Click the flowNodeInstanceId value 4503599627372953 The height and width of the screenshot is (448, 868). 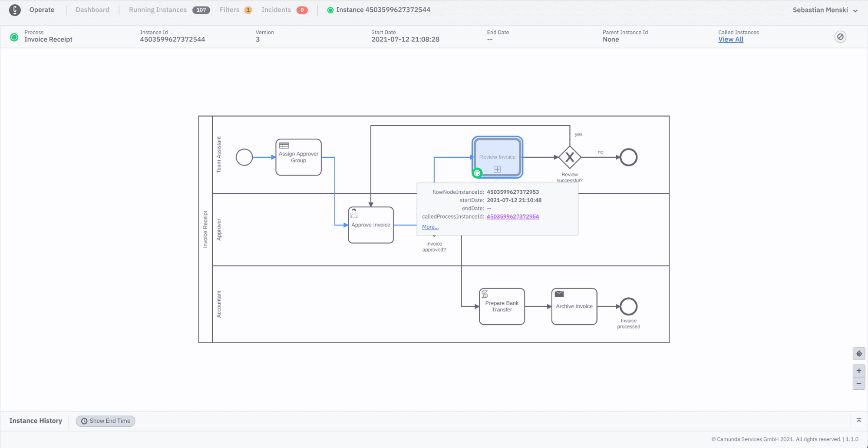(513, 192)
